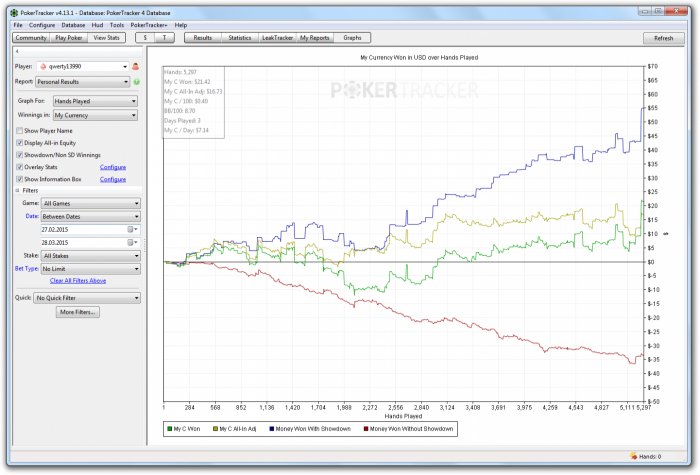Collapse the sidebar with the left arrow
Image resolution: width=700 pixels, height=475 pixels.
point(17,51)
